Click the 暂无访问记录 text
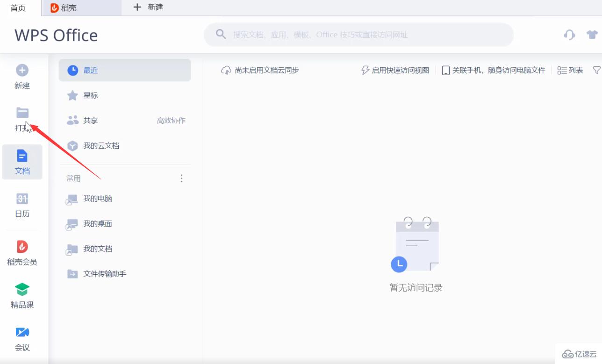The image size is (602, 364). (416, 288)
